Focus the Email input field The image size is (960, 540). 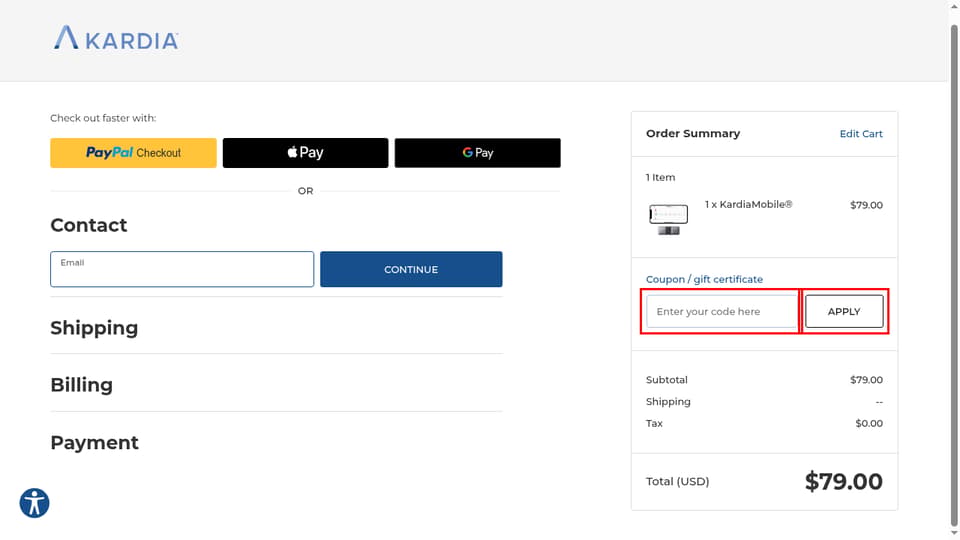click(182, 269)
